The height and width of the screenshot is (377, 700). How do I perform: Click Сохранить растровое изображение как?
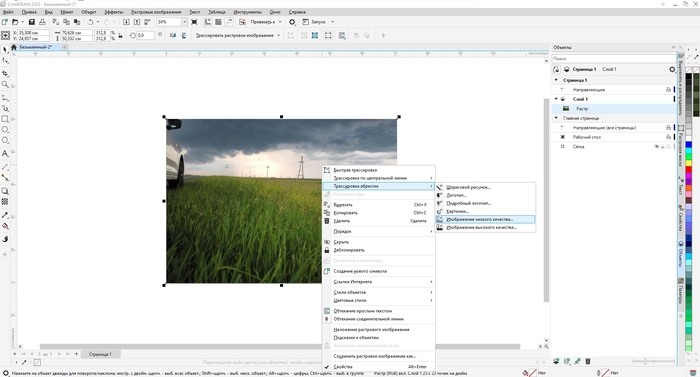pyautogui.click(x=379, y=356)
